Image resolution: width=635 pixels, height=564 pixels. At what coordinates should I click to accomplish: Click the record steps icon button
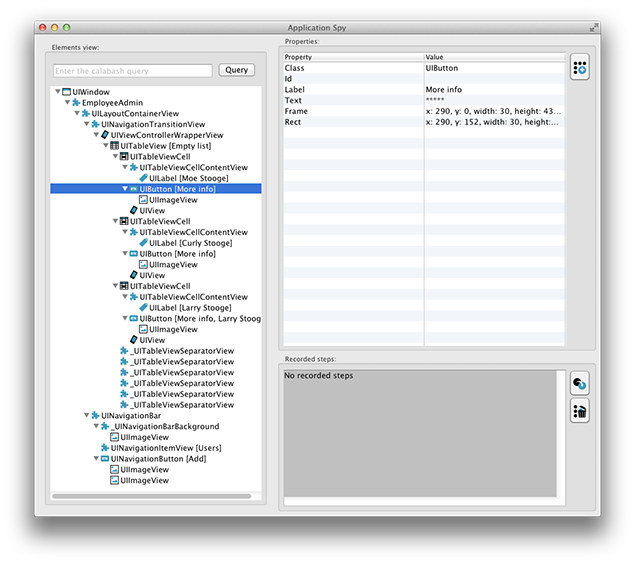(x=580, y=384)
